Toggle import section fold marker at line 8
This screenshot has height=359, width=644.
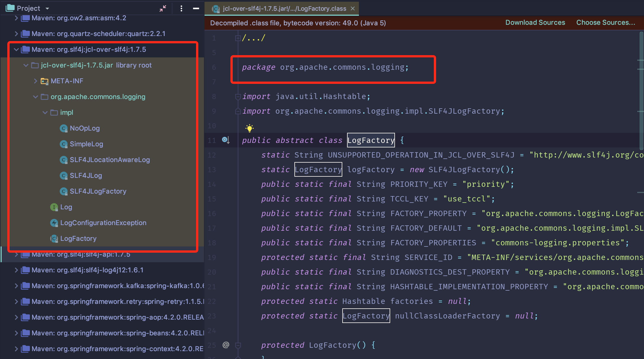[238, 97]
